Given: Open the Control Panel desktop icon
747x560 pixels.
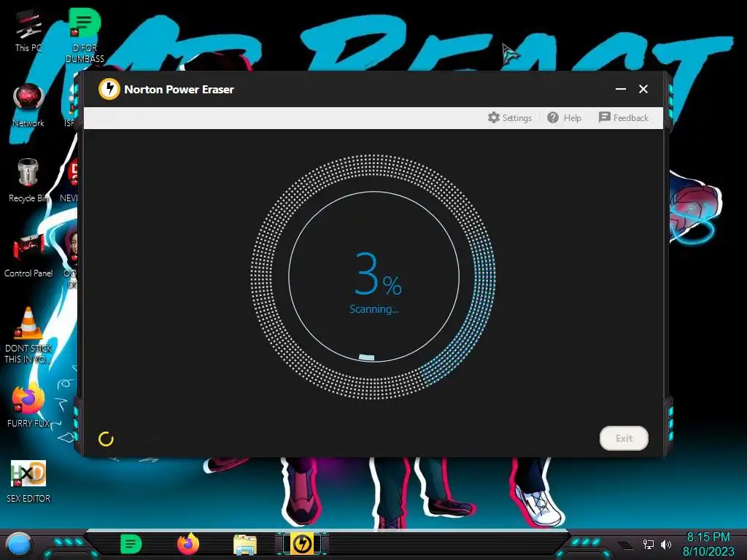Looking at the screenshot, I should point(28,256).
